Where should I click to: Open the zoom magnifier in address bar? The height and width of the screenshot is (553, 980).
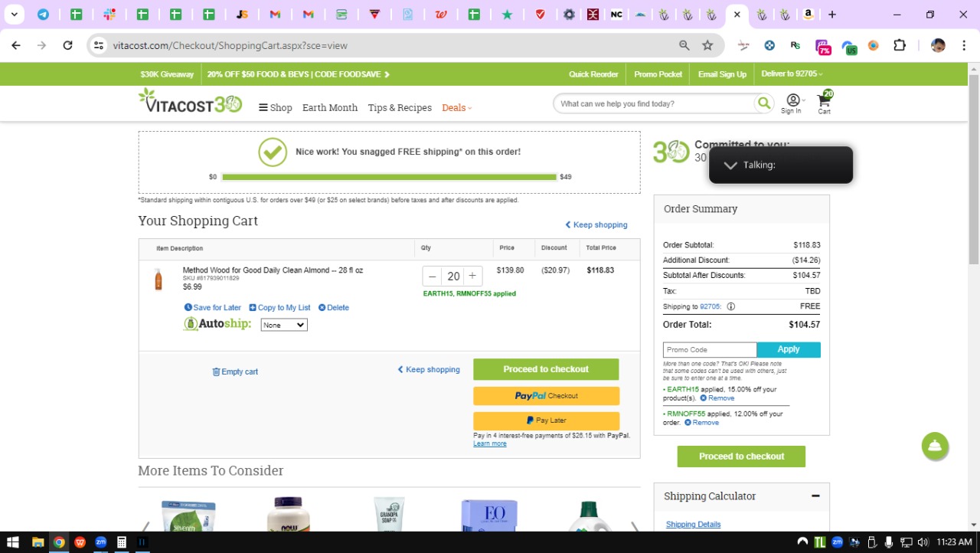684,45
